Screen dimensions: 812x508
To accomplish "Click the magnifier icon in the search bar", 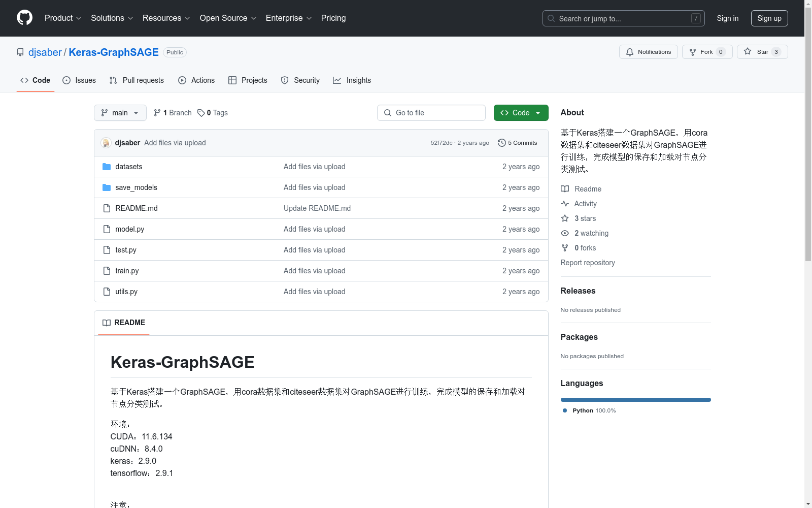I will pyautogui.click(x=551, y=18).
